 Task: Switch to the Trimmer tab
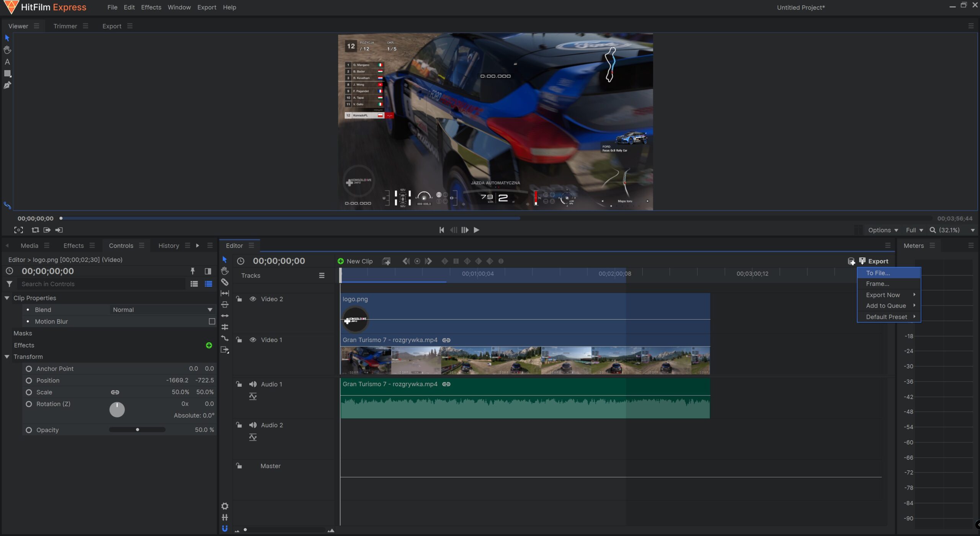pyautogui.click(x=65, y=26)
